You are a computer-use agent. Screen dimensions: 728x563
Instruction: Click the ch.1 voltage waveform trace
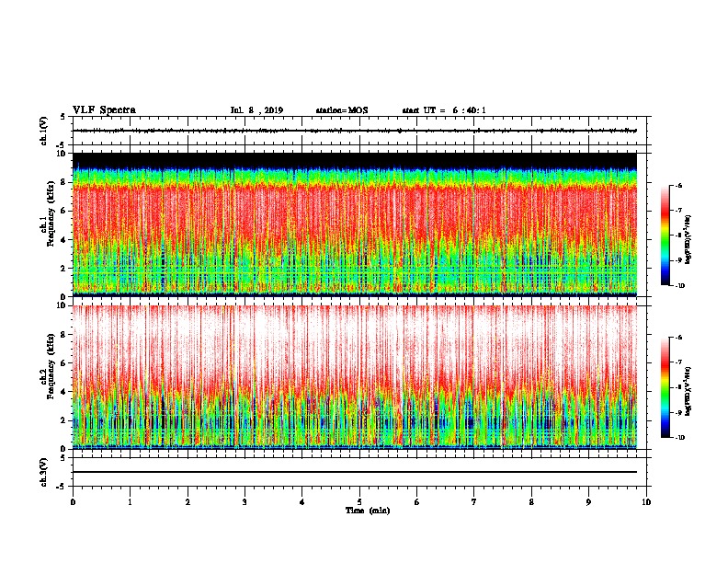tap(355, 131)
